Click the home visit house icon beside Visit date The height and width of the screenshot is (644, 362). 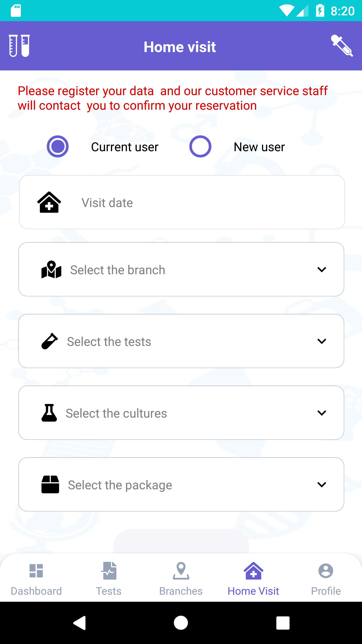(49, 202)
